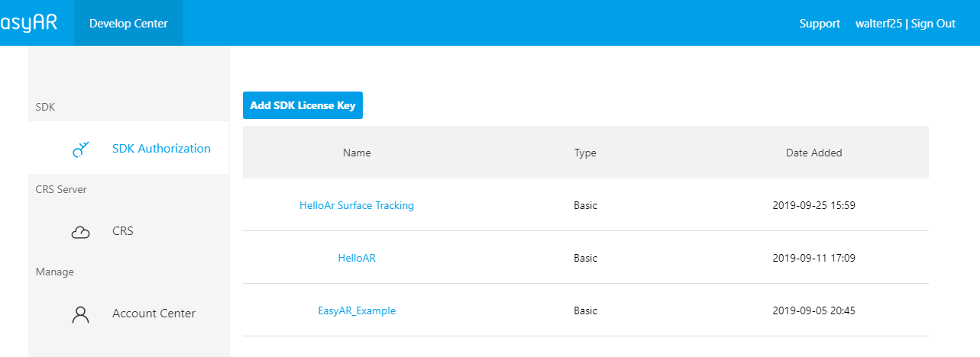
Task: Click the EasyAR logo
Action: coord(28,23)
